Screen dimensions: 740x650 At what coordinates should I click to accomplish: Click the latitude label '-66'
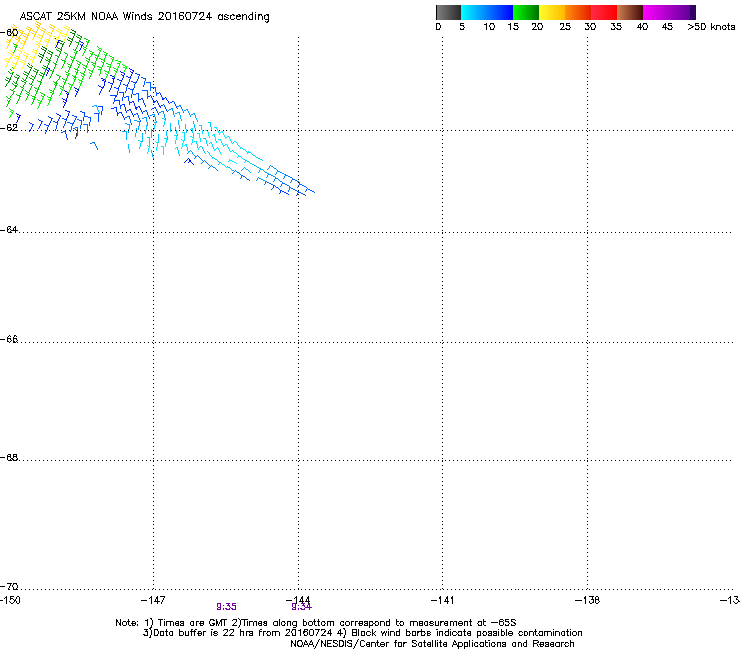point(9,339)
